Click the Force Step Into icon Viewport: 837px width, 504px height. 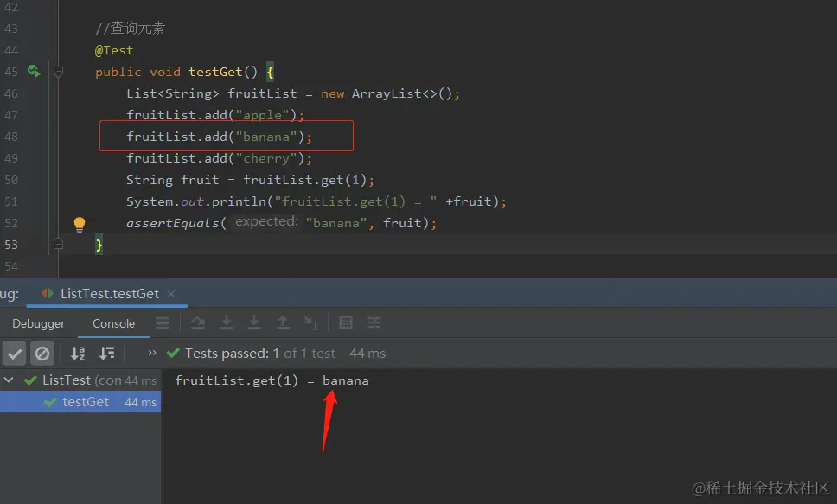click(x=254, y=322)
